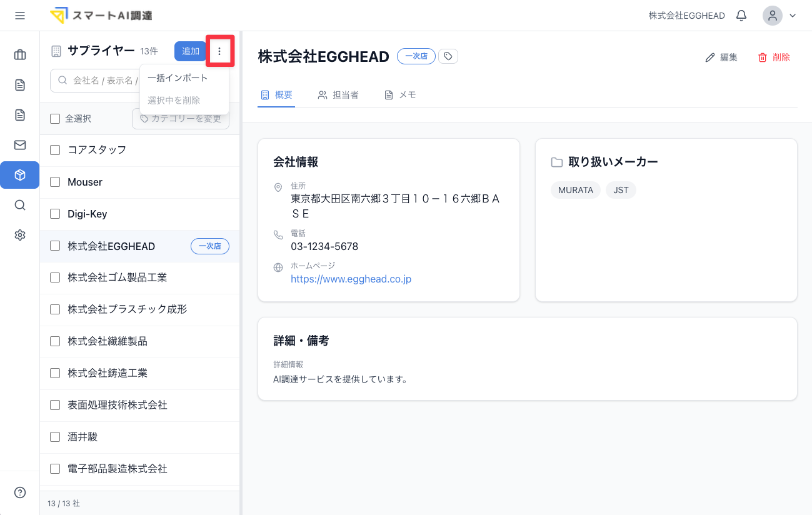Check the 表面処理技術株式会社 checkbox
The height and width of the screenshot is (515, 812).
coord(55,405)
